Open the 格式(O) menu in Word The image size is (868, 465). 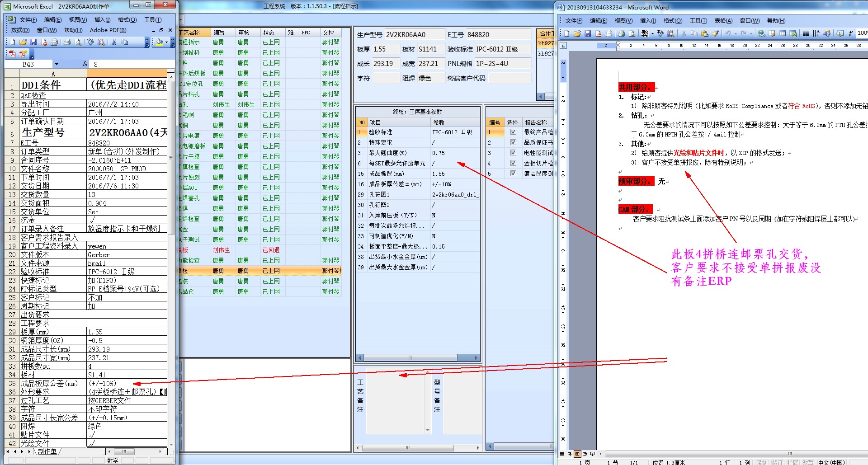(x=673, y=21)
